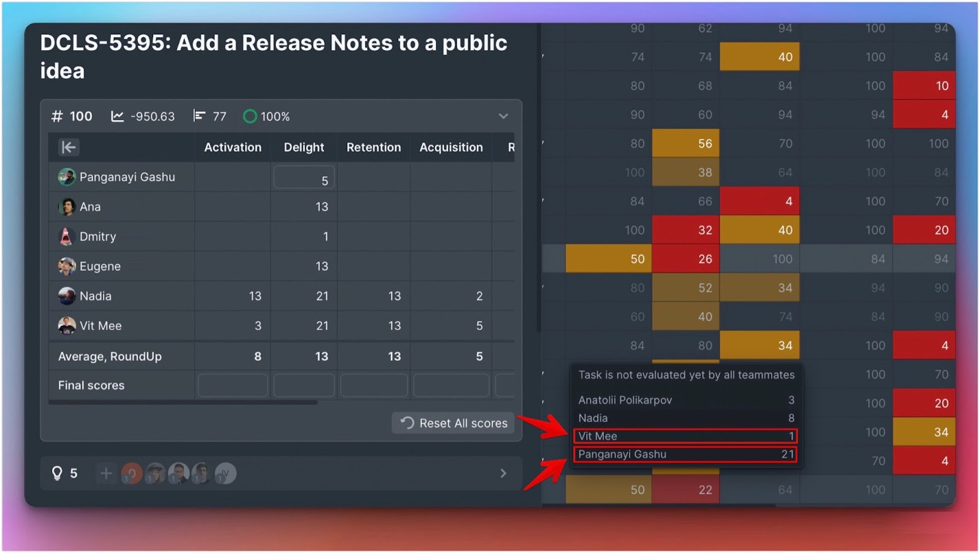Expand the ideas row using right chevron
Image resolution: width=980 pixels, height=553 pixels.
503,473
